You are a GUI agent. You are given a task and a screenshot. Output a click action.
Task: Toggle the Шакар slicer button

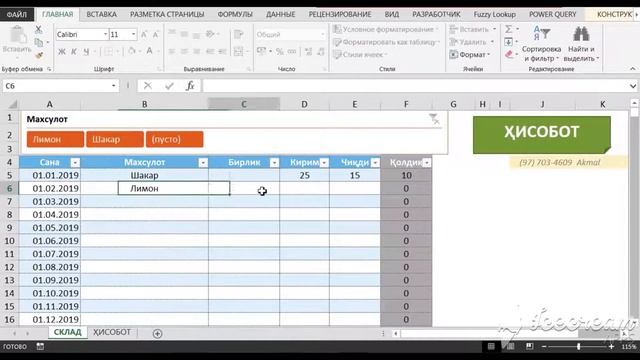pos(115,139)
